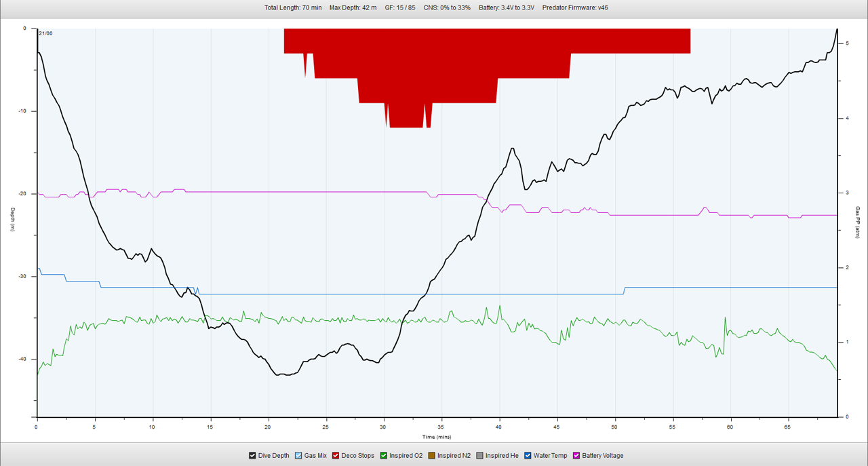
Task: Click the Time (mins) axis title
Action: click(x=437, y=437)
